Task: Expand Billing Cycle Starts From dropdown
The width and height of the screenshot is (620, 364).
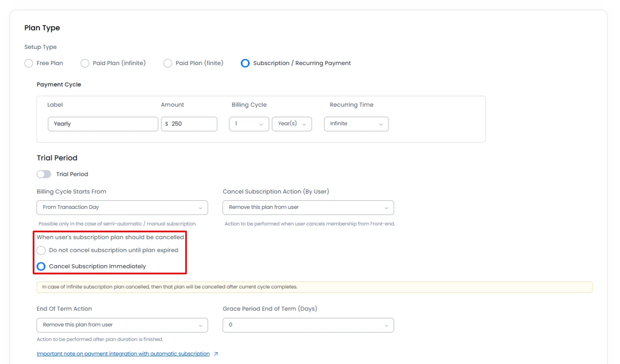Action: [x=122, y=208]
